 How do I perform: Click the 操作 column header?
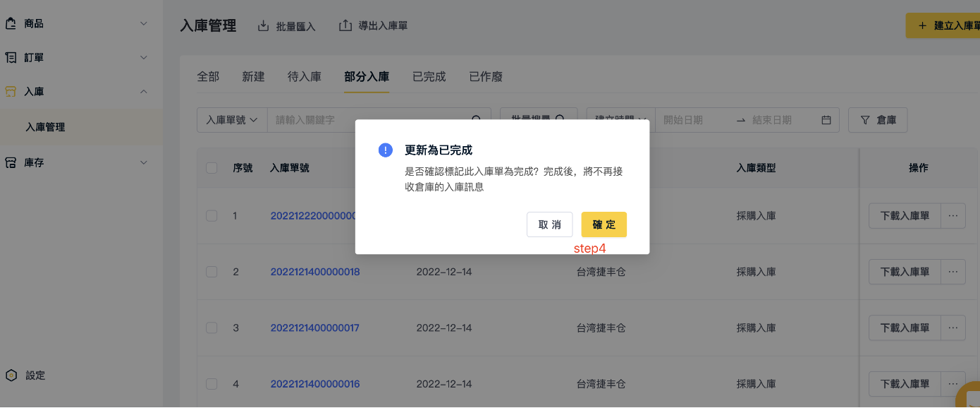919,168
